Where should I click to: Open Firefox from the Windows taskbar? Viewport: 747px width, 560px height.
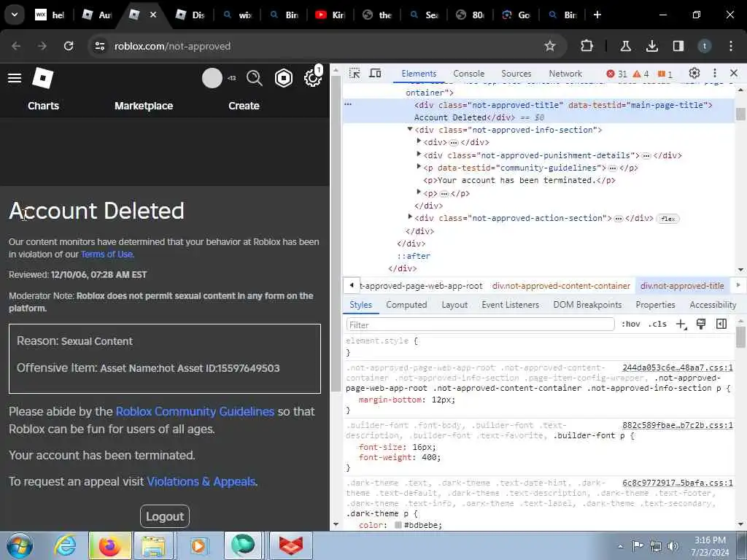[x=109, y=545]
